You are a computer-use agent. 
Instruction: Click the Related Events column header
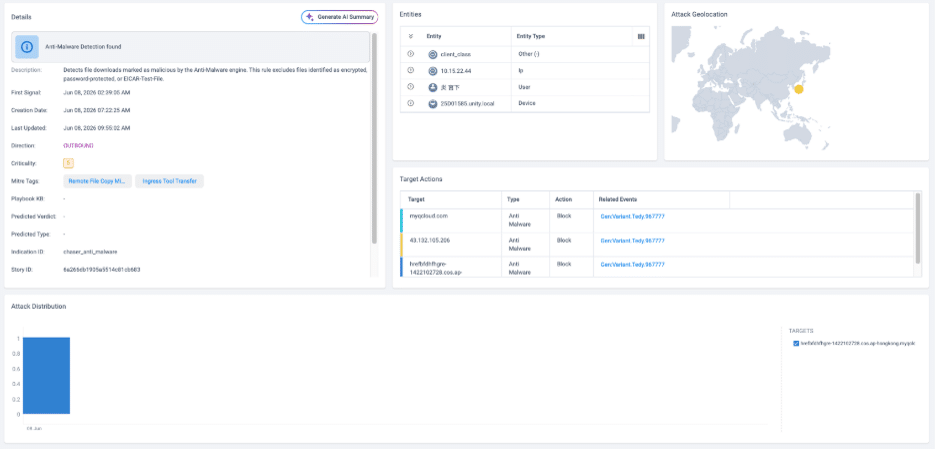click(x=618, y=199)
